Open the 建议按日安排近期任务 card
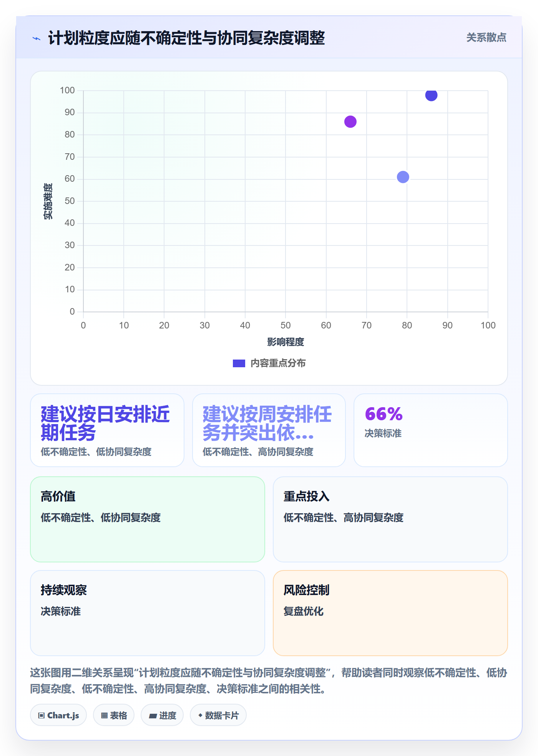This screenshot has width=538, height=756. tap(107, 430)
